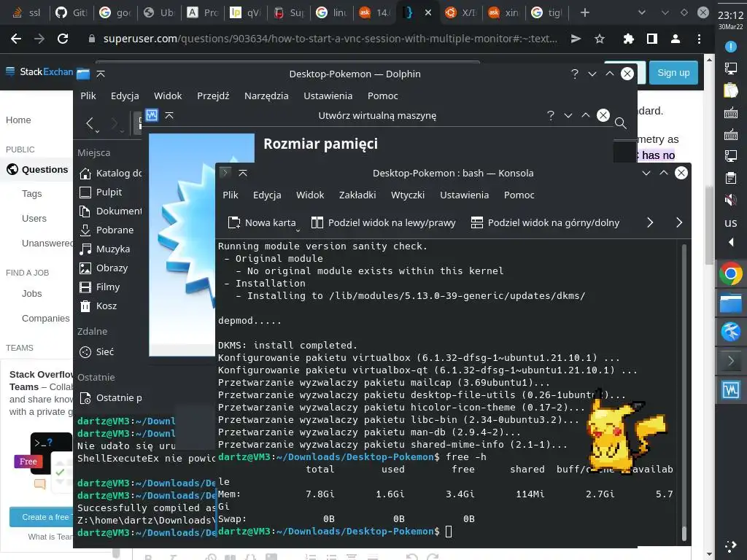Viewport: 747px width, 560px height.
Task: Click the 'us' keyboard layout indicator
Action: [x=731, y=222]
